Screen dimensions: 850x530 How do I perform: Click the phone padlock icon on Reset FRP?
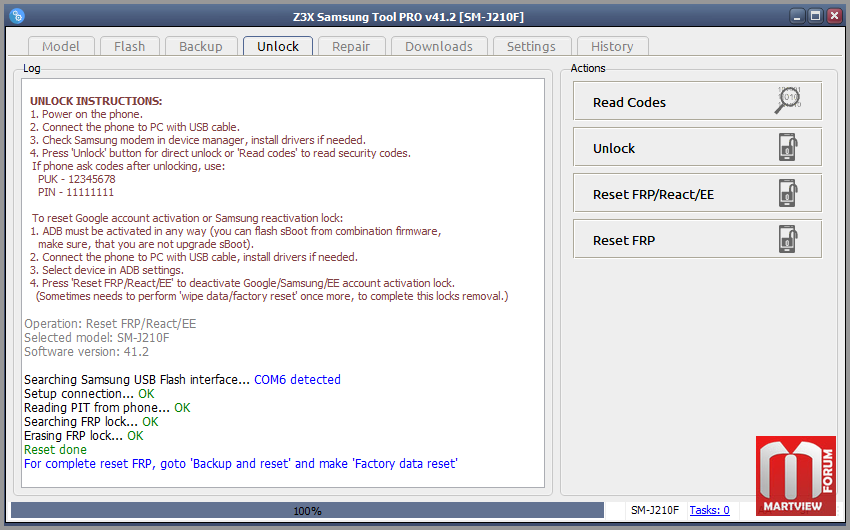click(x=788, y=239)
